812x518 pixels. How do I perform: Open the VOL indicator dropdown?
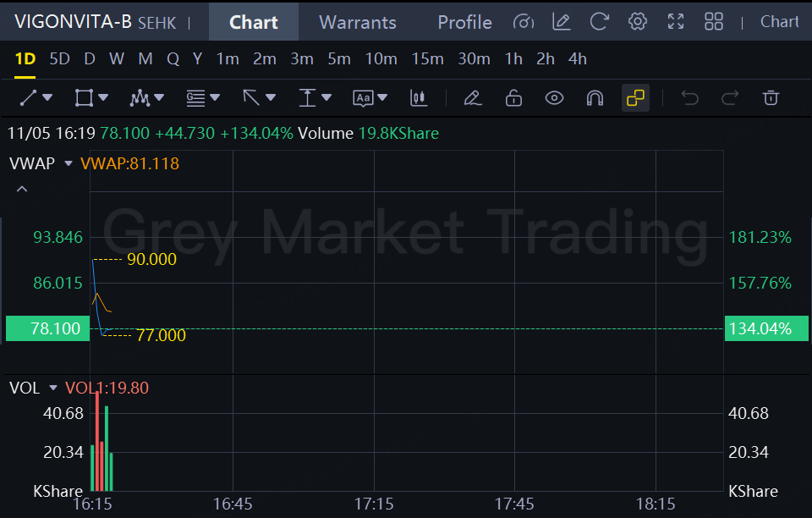[53, 388]
